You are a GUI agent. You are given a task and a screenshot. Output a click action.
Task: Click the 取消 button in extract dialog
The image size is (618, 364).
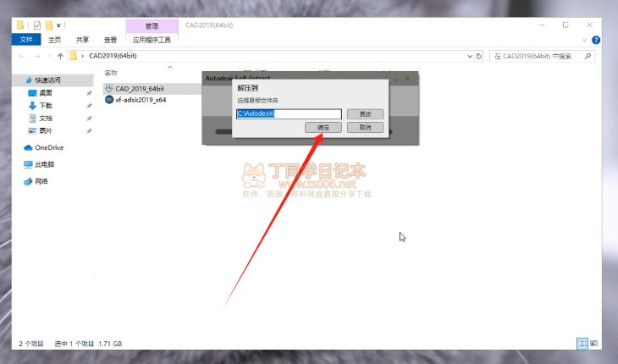(x=365, y=127)
